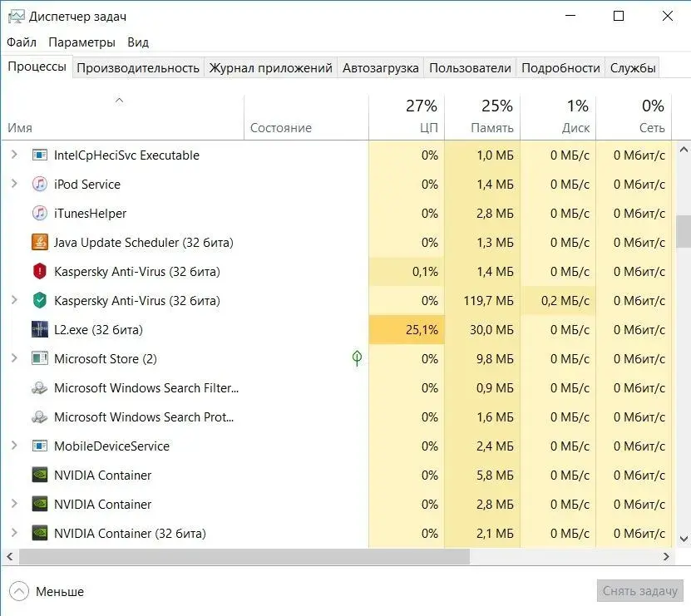Viewport: 691px width, 616px height.
Task: Click the 119,7 МБ memory value
Action: point(488,301)
